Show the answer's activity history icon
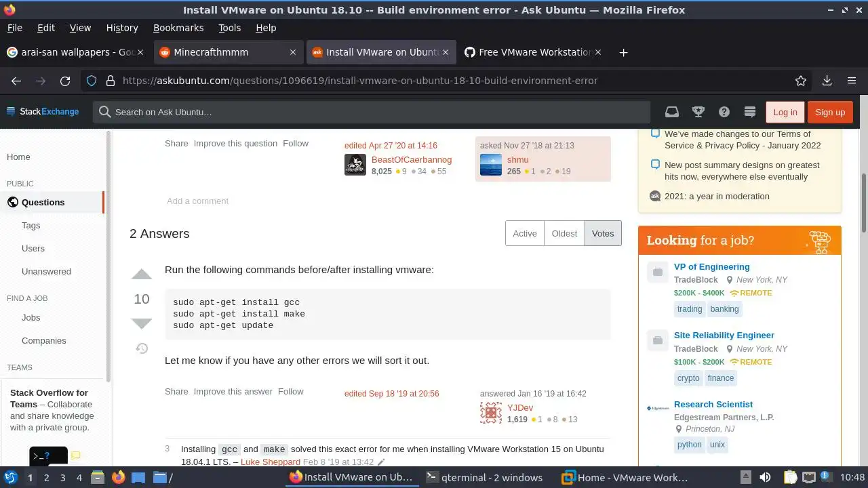This screenshot has height=488, width=868. click(x=142, y=348)
